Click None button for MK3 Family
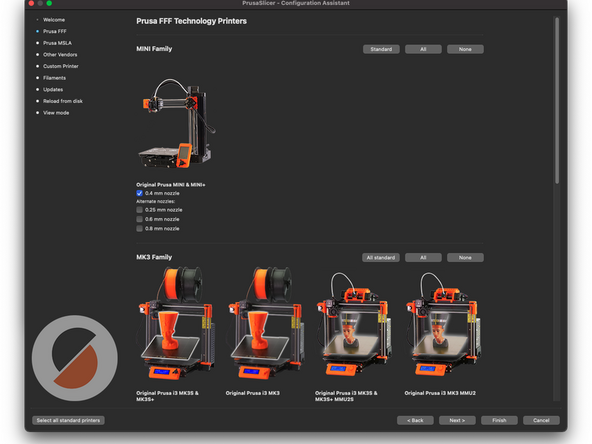 [465, 257]
